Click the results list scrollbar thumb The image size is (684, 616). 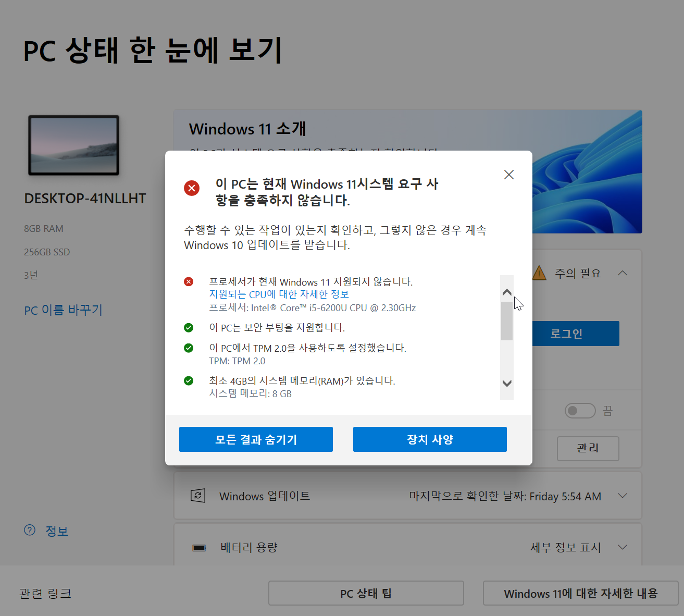click(507, 321)
